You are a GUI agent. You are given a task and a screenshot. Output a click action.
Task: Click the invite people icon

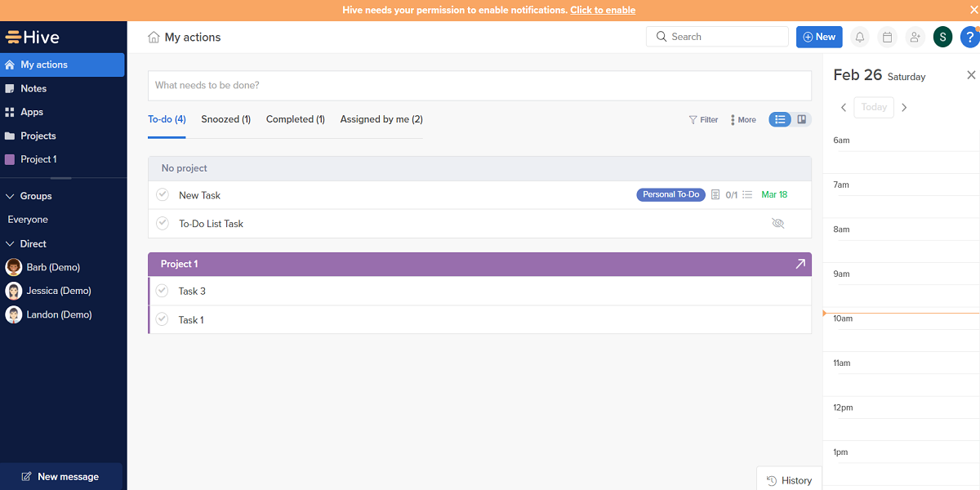(915, 37)
